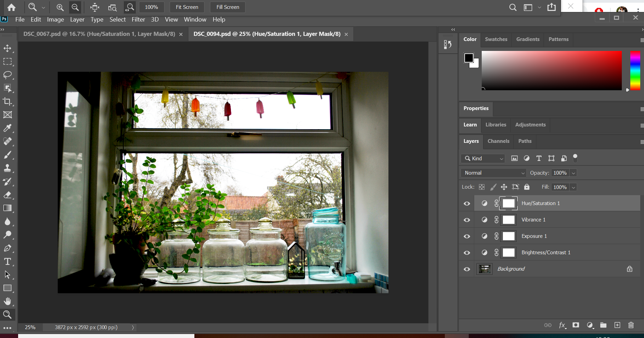The image size is (644, 338).
Task: Open the Kind layer filter dropdown
Action: [x=483, y=159]
